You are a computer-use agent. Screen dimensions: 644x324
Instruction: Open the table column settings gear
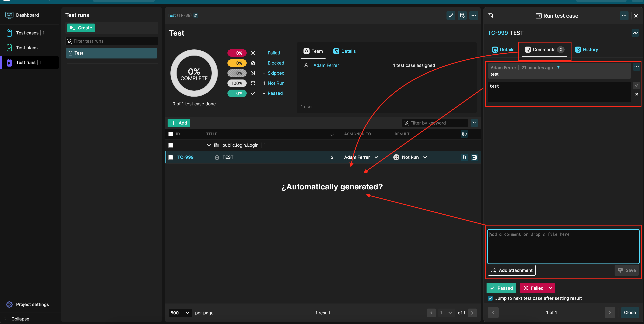(464, 134)
